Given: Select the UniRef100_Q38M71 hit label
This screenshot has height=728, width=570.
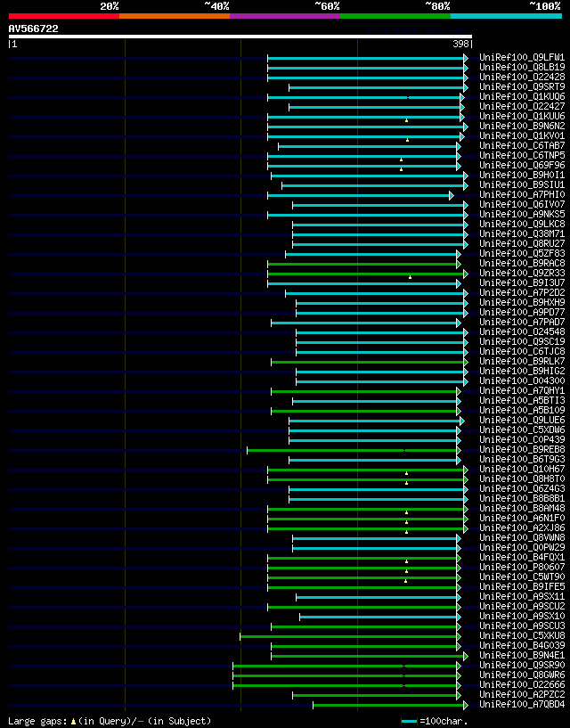Looking at the screenshot, I should (x=522, y=234).
